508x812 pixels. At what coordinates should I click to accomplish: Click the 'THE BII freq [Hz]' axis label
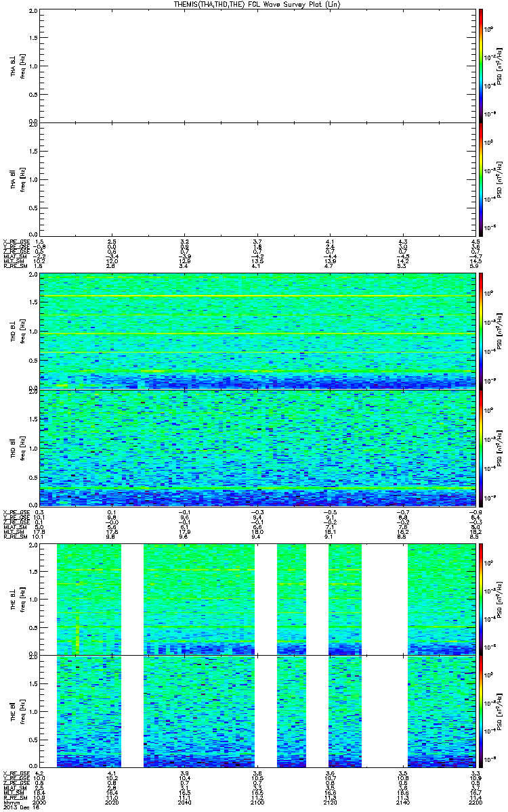(x=18, y=712)
